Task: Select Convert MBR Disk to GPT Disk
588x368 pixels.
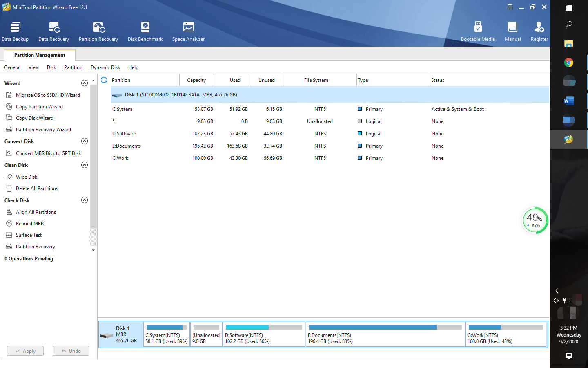Action: coord(48,153)
